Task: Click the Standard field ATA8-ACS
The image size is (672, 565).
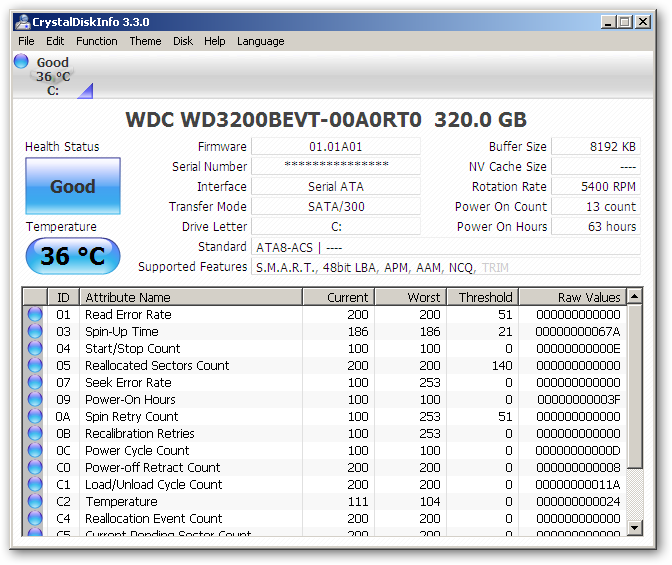Action: [446, 247]
